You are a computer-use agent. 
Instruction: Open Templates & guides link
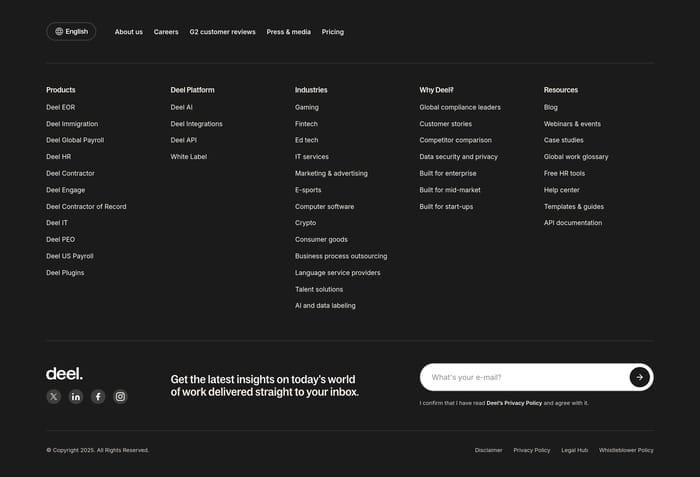(x=574, y=206)
